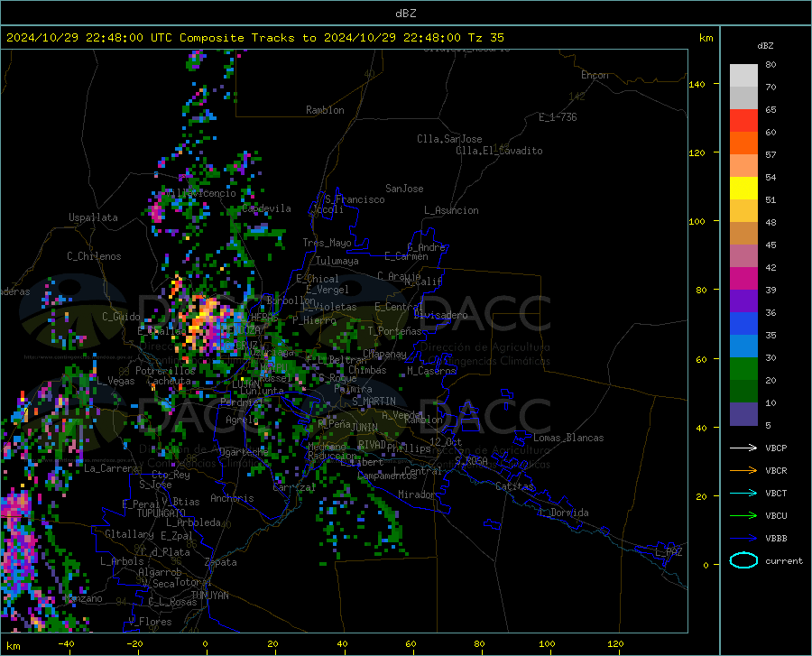Click the 'V_Flores' place label
Screen dimensions: 812x656
pyautogui.click(x=150, y=622)
